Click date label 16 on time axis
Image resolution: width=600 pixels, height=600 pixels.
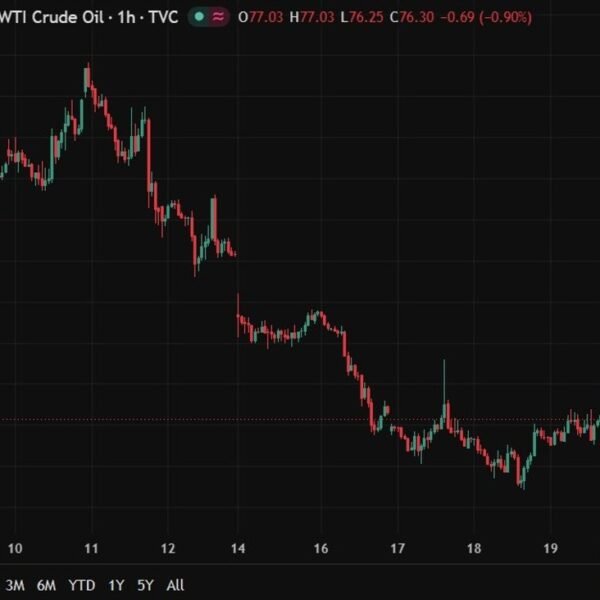pos(321,548)
